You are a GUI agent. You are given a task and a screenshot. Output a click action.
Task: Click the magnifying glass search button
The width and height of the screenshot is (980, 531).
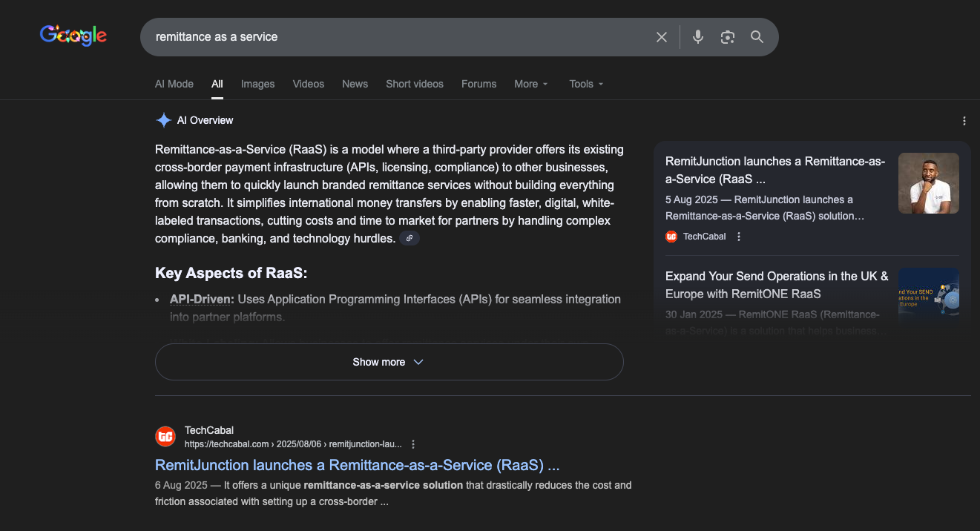coord(757,37)
